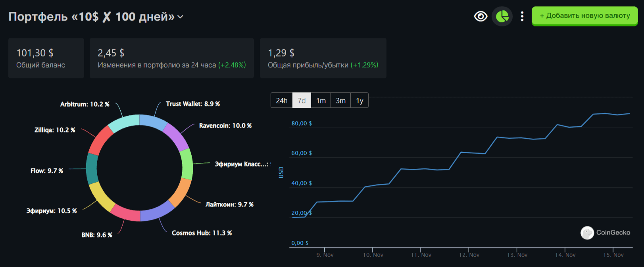The image size is (644, 267).
Task: Click the teal Flow donut segment
Action: (x=92, y=169)
